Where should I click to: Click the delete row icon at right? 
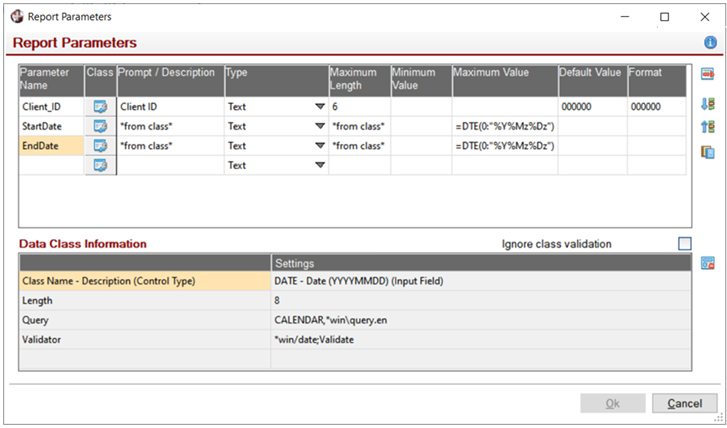tap(708, 75)
